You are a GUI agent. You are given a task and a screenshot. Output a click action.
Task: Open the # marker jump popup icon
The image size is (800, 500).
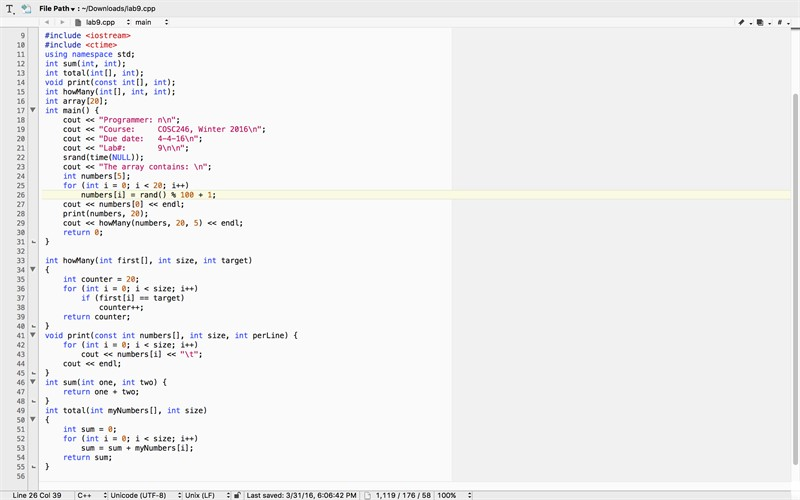(x=783, y=22)
